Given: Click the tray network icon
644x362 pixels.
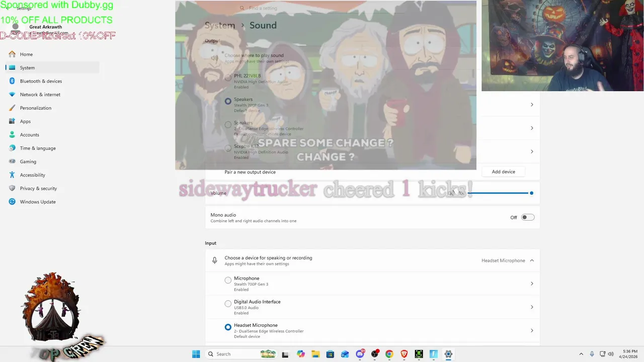Looking at the screenshot, I should (602, 354).
